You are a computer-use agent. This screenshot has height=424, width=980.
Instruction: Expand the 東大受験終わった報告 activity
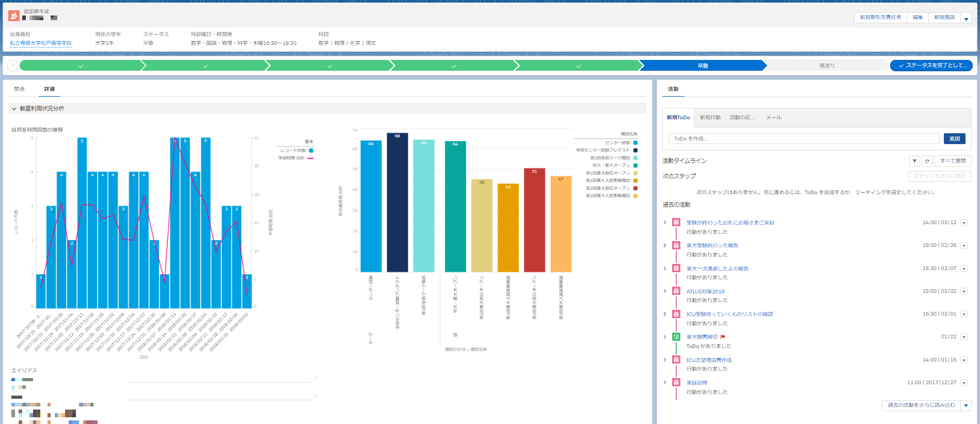665,245
